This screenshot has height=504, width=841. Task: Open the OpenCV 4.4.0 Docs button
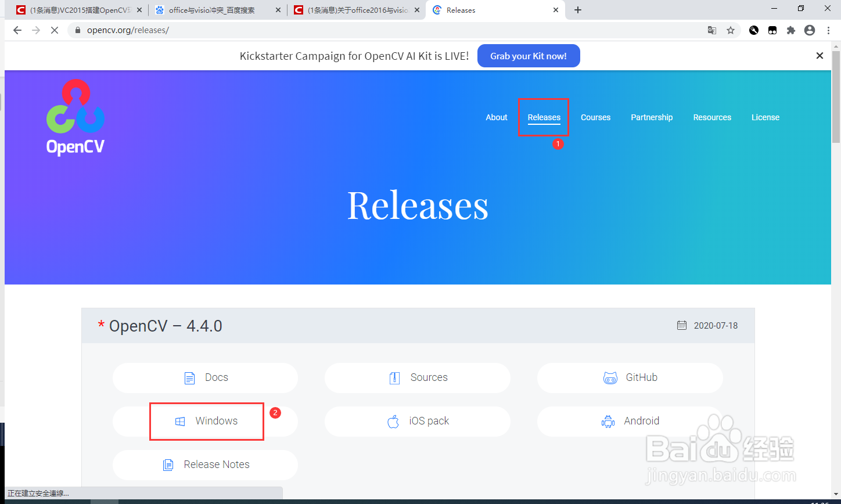click(205, 378)
